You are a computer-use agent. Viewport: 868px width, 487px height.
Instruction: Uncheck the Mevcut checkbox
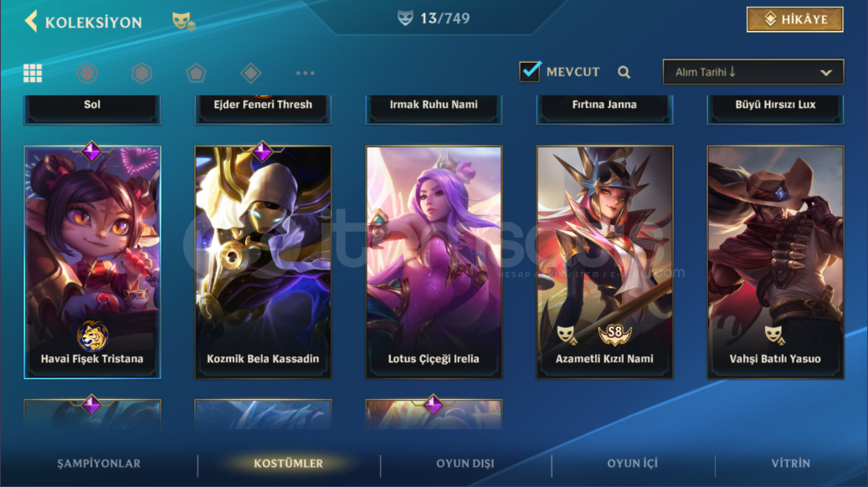[530, 71]
